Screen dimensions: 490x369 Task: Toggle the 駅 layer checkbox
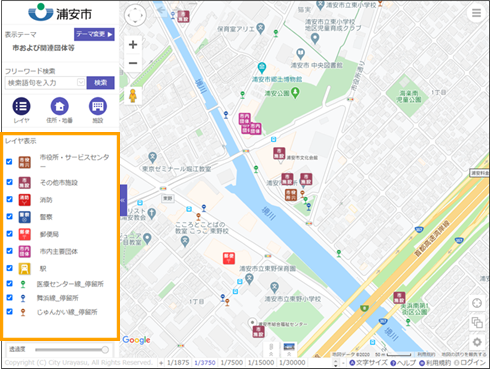click(x=9, y=268)
